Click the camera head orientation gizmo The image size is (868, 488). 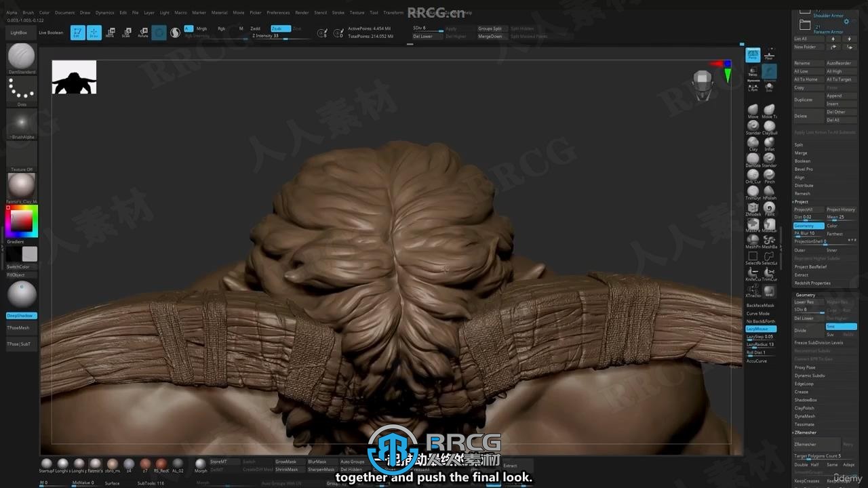coord(703,85)
